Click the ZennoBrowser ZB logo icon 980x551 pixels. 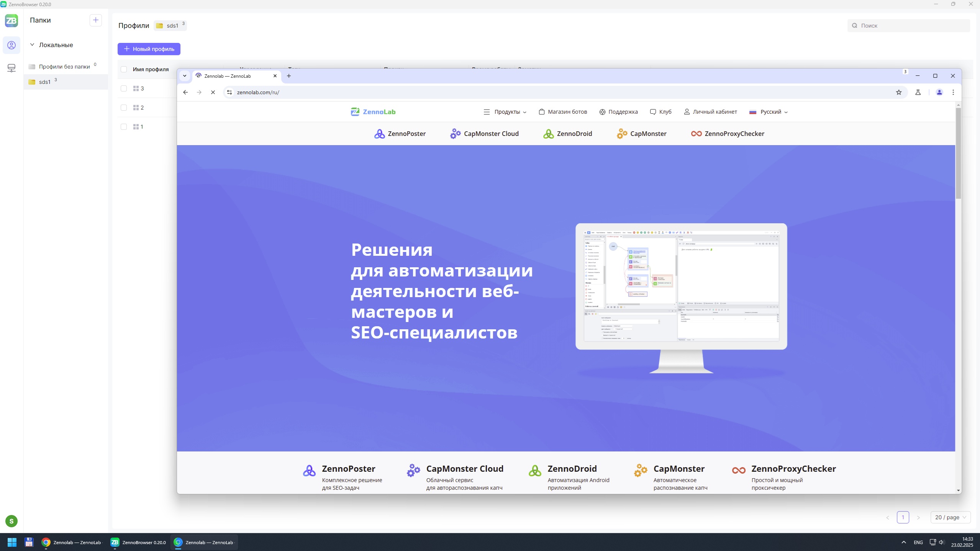click(11, 20)
